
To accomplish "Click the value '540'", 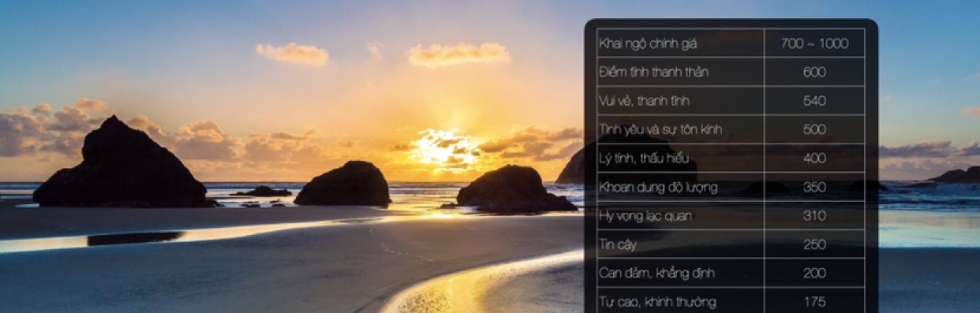I will [814, 101].
